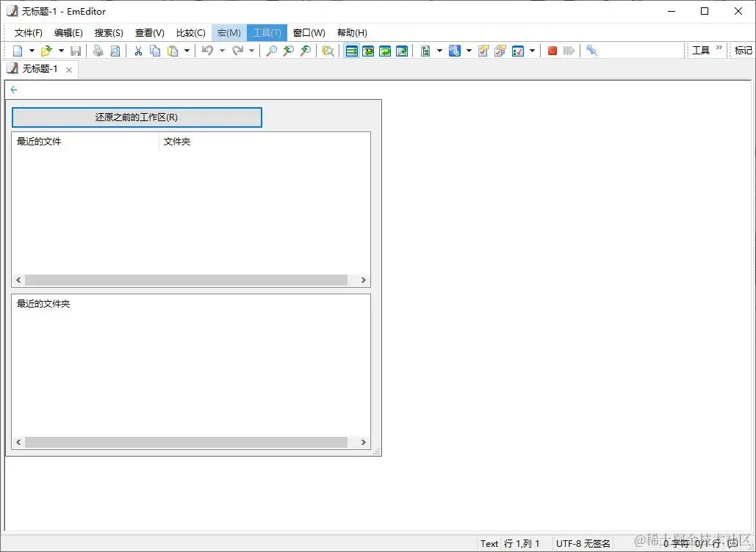The width and height of the screenshot is (756, 552).
Task: Click the blue back arrow
Action: [14, 90]
